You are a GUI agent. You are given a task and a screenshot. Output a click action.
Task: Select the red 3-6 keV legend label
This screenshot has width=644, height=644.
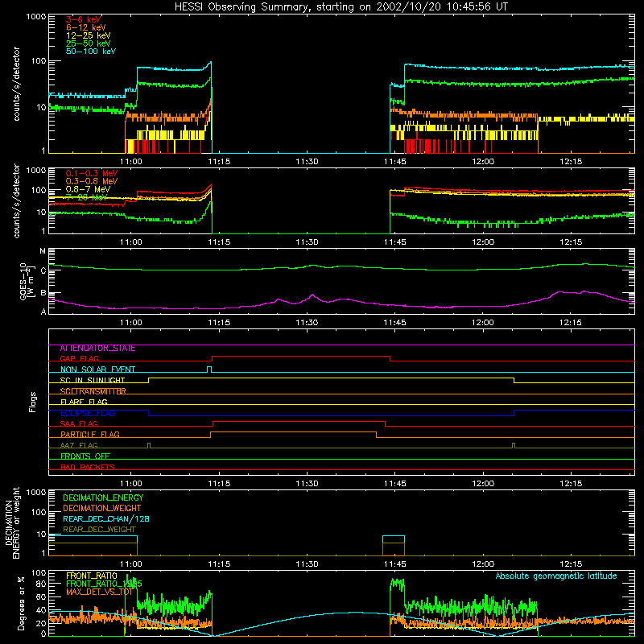(84, 19)
